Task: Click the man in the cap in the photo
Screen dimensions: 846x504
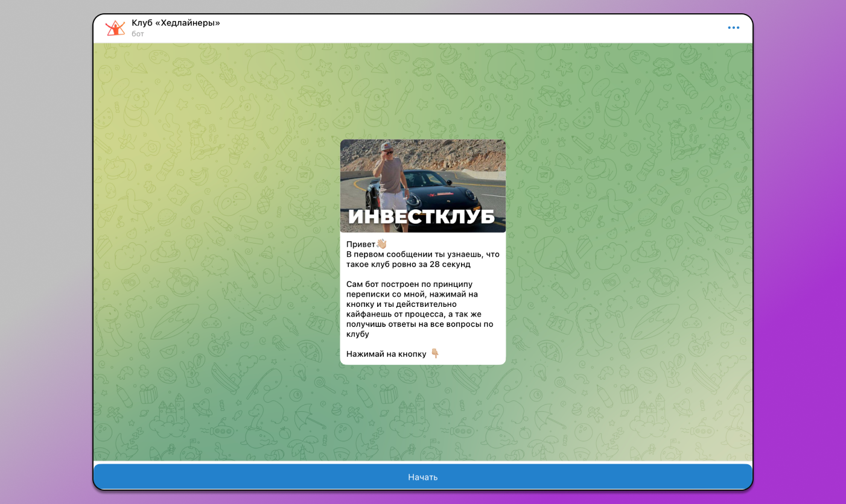Action: (x=388, y=175)
